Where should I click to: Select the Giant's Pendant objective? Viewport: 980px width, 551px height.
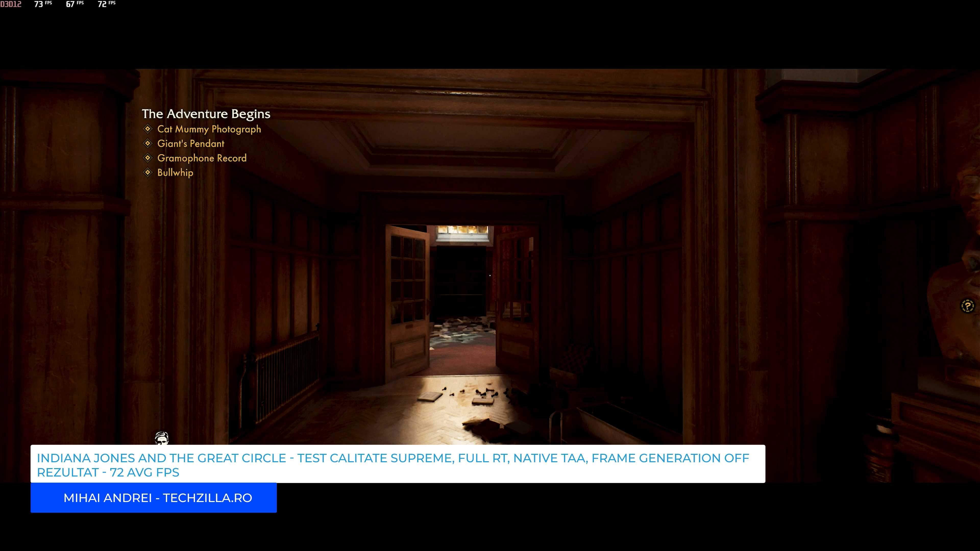pos(191,144)
